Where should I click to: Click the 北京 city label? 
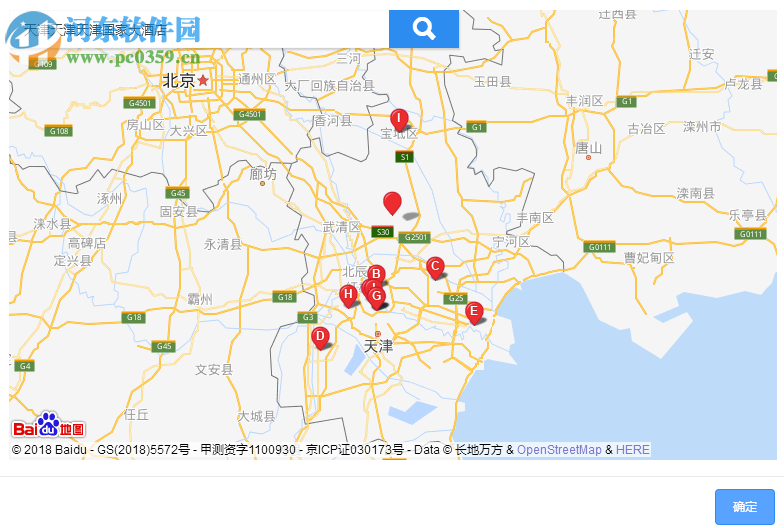(178, 80)
